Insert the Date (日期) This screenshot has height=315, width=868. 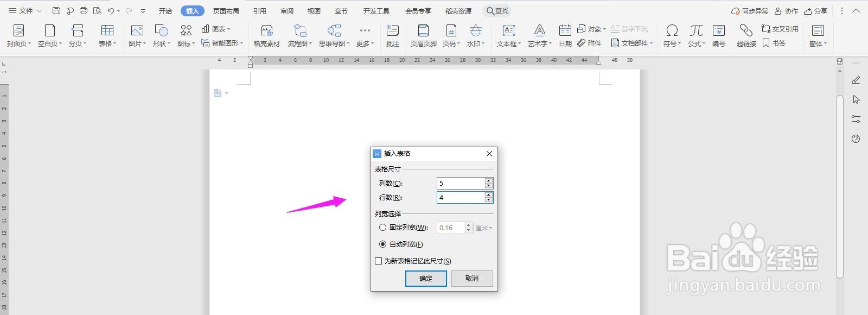[x=565, y=36]
